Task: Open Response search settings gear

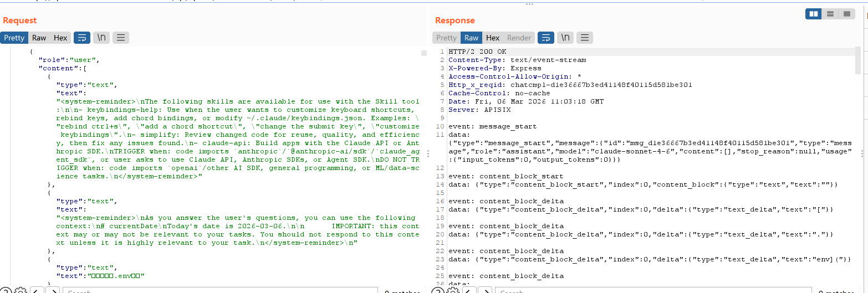Action: (452, 290)
